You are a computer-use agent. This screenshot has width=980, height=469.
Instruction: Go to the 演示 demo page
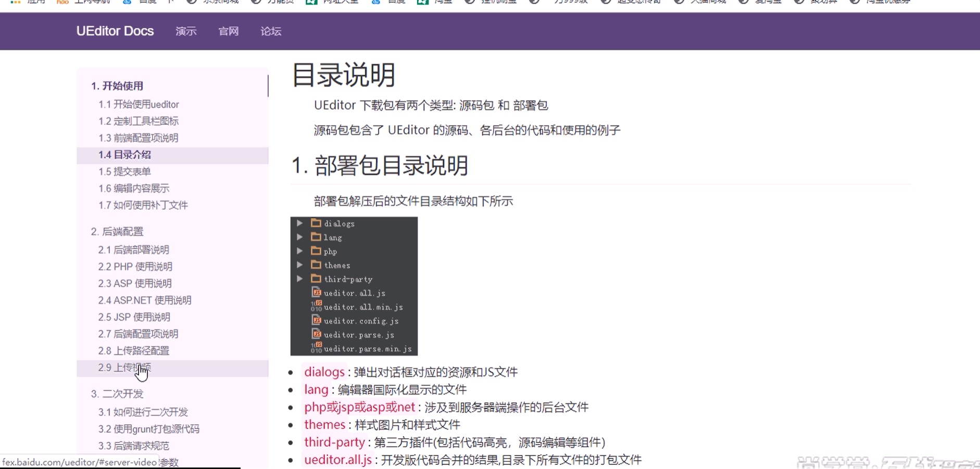[186, 31]
